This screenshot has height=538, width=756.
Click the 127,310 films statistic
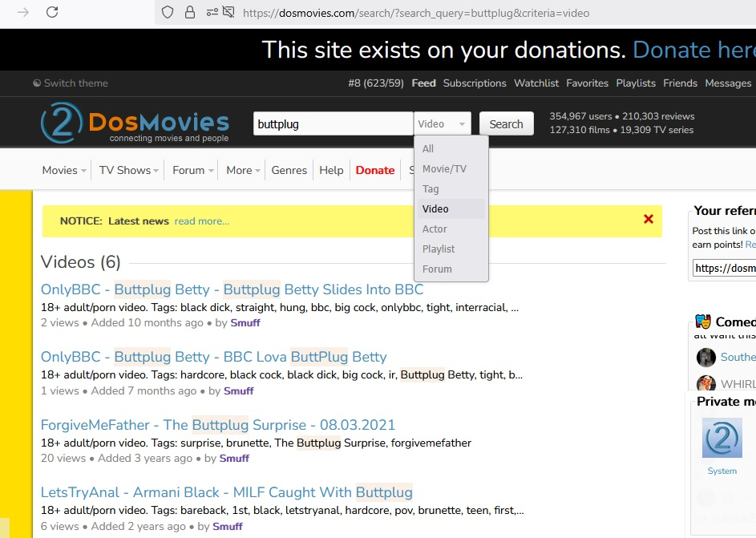click(580, 130)
